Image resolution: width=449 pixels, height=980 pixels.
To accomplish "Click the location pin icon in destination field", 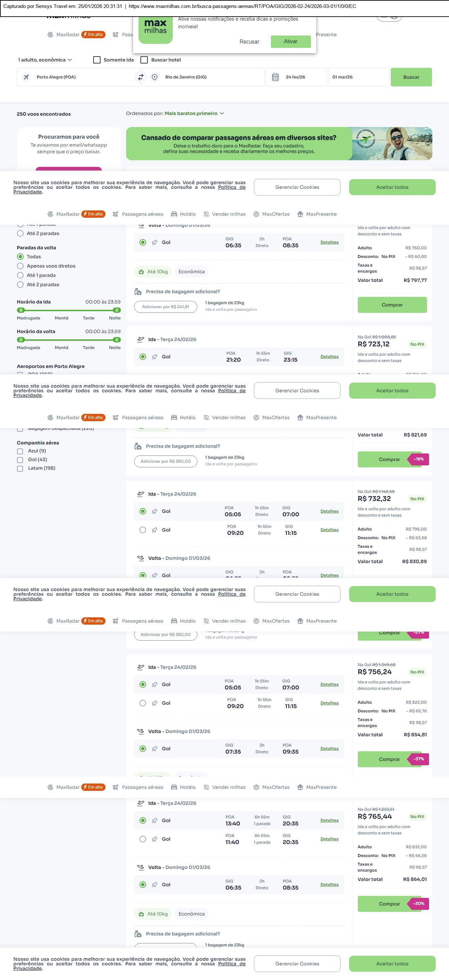I will click(155, 77).
